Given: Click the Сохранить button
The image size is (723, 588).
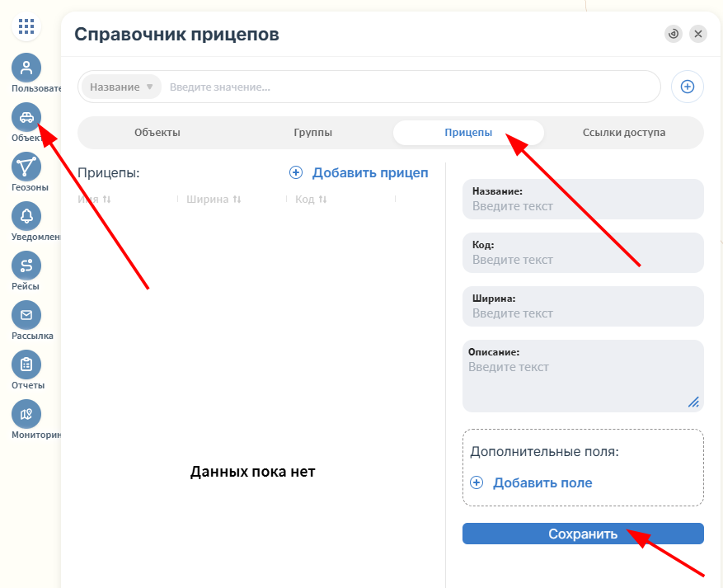Looking at the screenshot, I should click(583, 534).
